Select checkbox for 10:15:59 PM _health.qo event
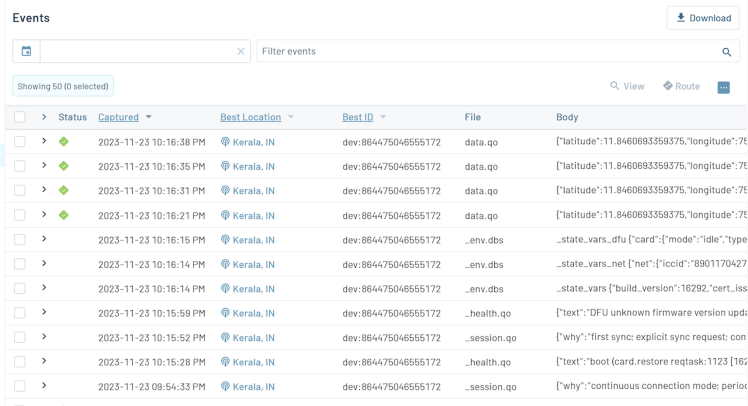Image resolution: width=748 pixels, height=406 pixels. click(x=20, y=313)
